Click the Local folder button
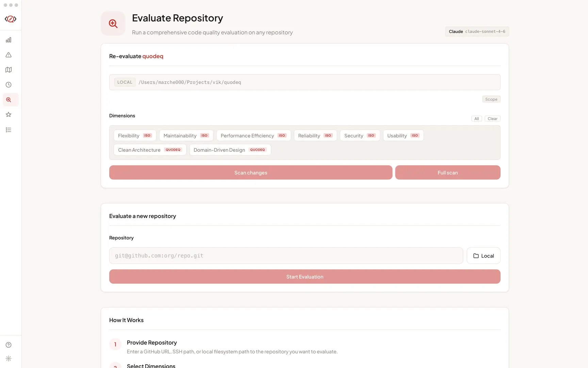588x368 pixels. point(483,256)
